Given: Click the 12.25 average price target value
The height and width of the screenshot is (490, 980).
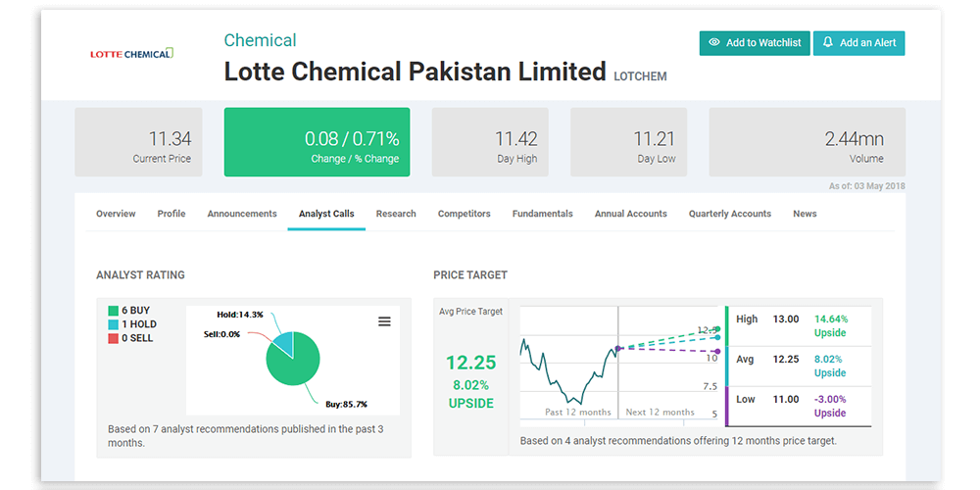Looking at the screenshot, I should pyautogui.click(x=470, y=363).
